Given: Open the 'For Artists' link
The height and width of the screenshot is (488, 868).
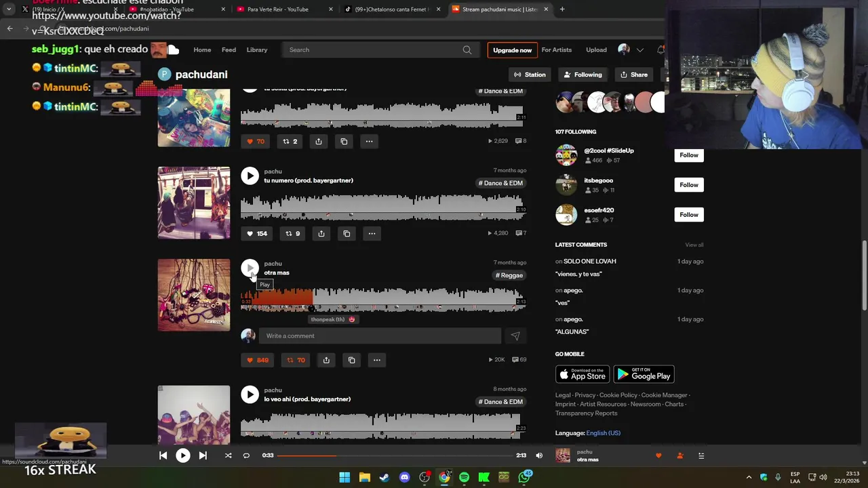Looking at the screenshot, I should (556, 49).
